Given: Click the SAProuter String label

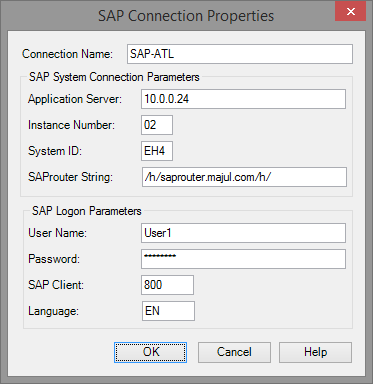Looking at the screenshot, I should [70, 177].
